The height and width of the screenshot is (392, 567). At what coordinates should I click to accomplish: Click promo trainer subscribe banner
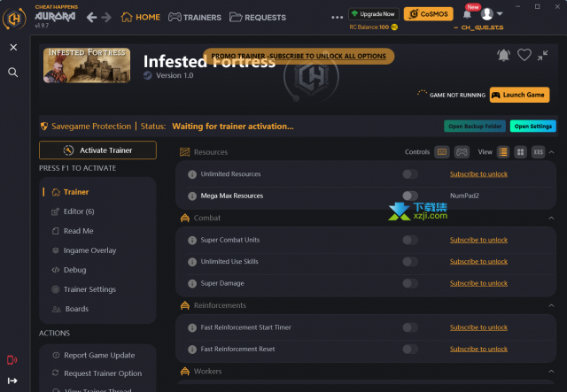299,56
